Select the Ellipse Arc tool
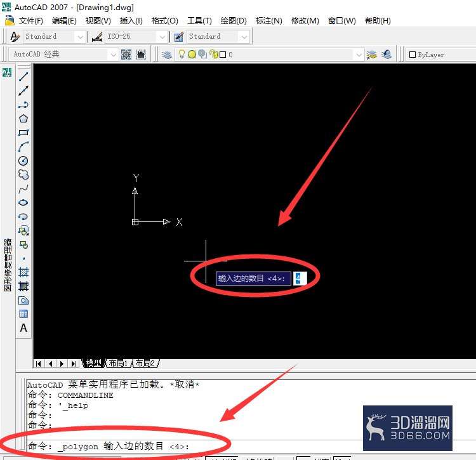 pos(23,216)
